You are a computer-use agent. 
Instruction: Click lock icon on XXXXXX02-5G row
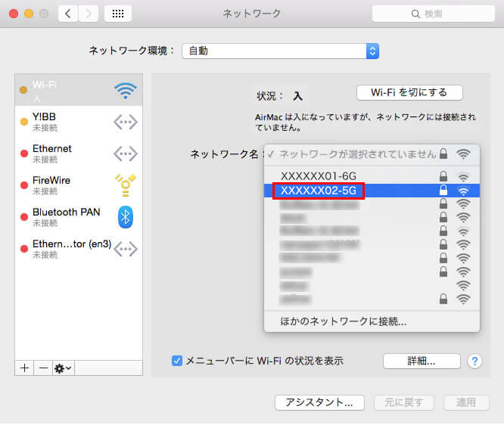pos(443,190)
